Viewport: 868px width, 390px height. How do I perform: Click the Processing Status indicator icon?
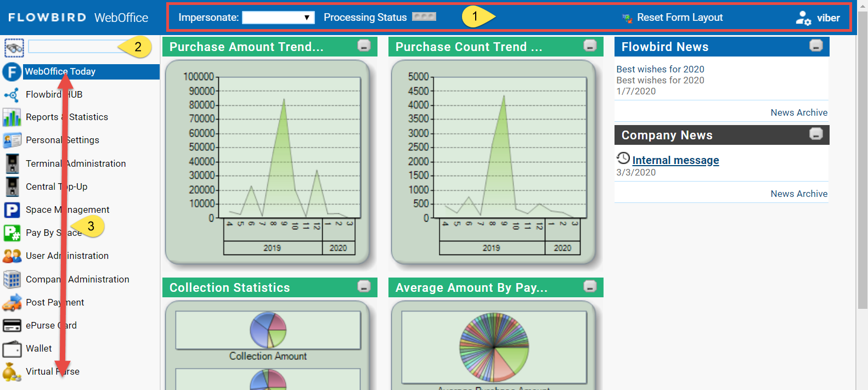click(424, 16)
